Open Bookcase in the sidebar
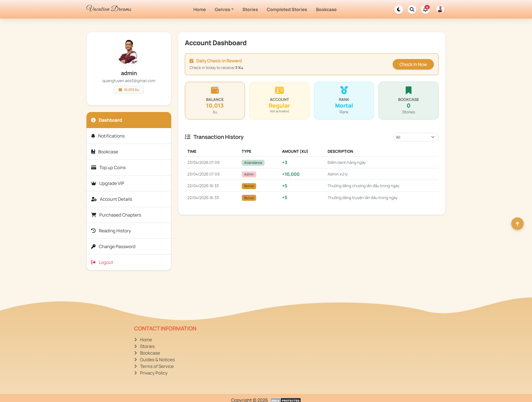The width and height of the screenshot is (532, 402). pyautogui.click(x=129, y=152)
